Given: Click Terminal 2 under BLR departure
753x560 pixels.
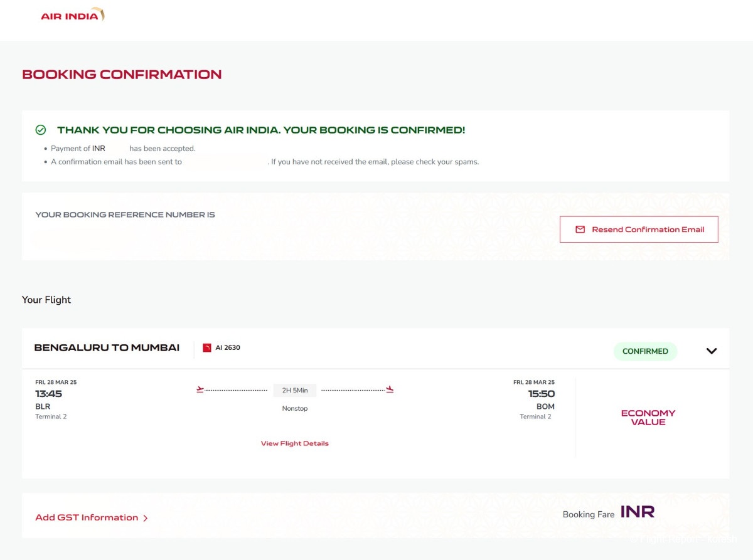Looking at the screenshot, I should (51, 416).
